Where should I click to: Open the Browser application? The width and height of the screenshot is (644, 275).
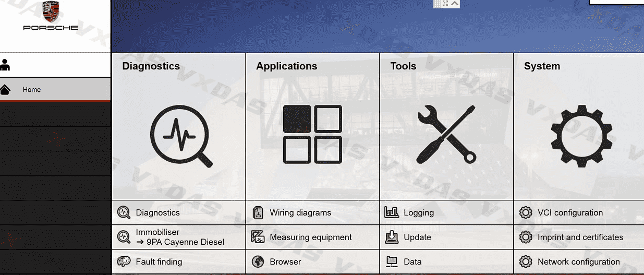coord(285,262)
